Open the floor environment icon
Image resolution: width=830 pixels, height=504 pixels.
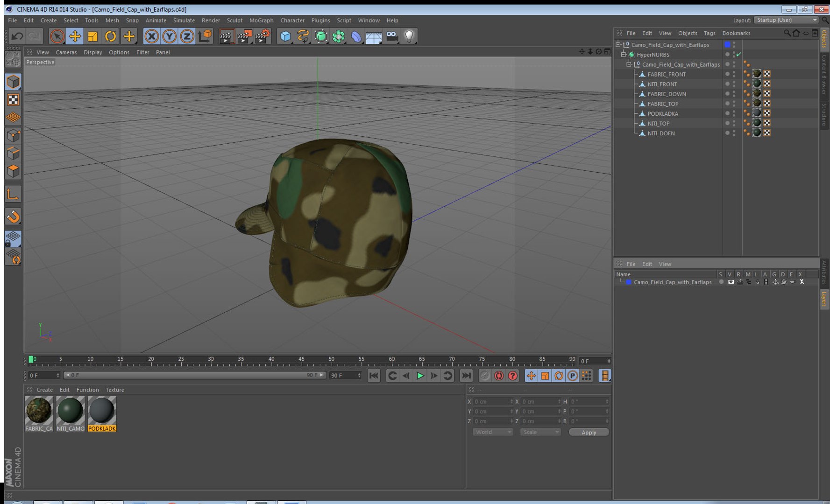tap(374, 36)
